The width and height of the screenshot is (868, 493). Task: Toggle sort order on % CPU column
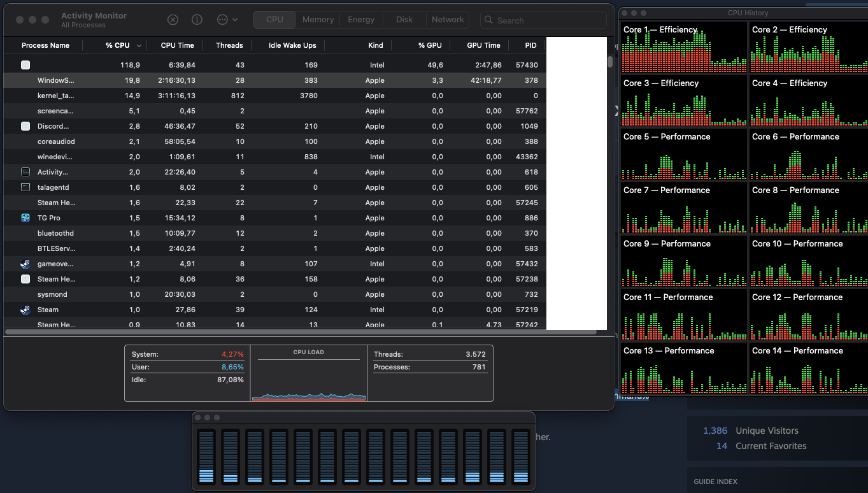[118, 45]
